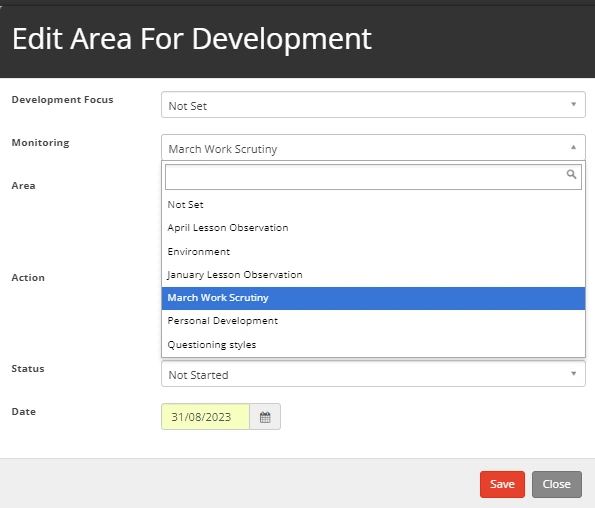Screen dimensions: 595x508
Task: Click the date field showing 31/08/2023
Action: tap(205, 417)
